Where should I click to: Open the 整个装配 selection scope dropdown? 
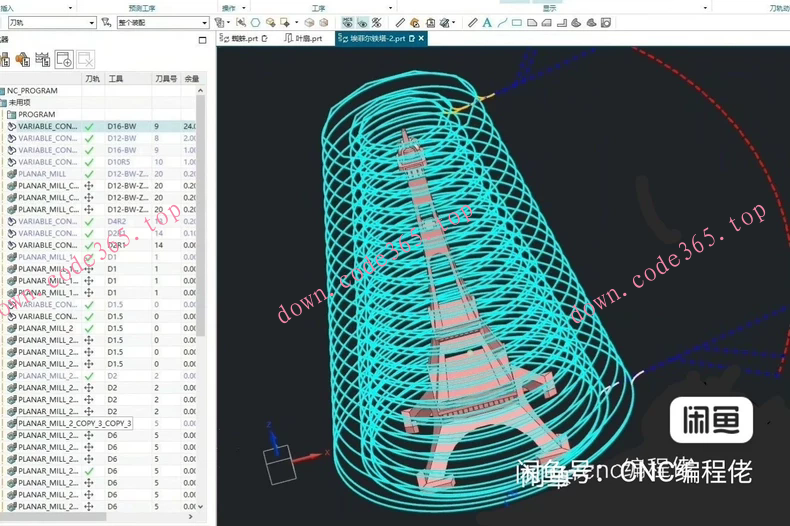tap(205, 22)
